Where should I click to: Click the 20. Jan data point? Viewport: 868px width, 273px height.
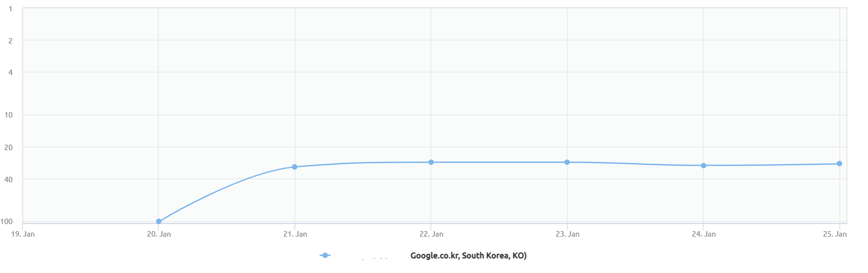159,221
